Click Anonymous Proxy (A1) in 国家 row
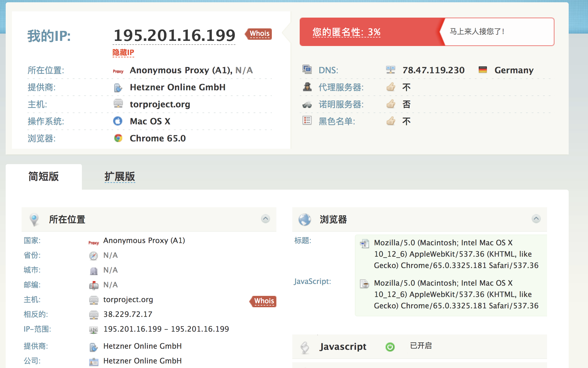 144,241
